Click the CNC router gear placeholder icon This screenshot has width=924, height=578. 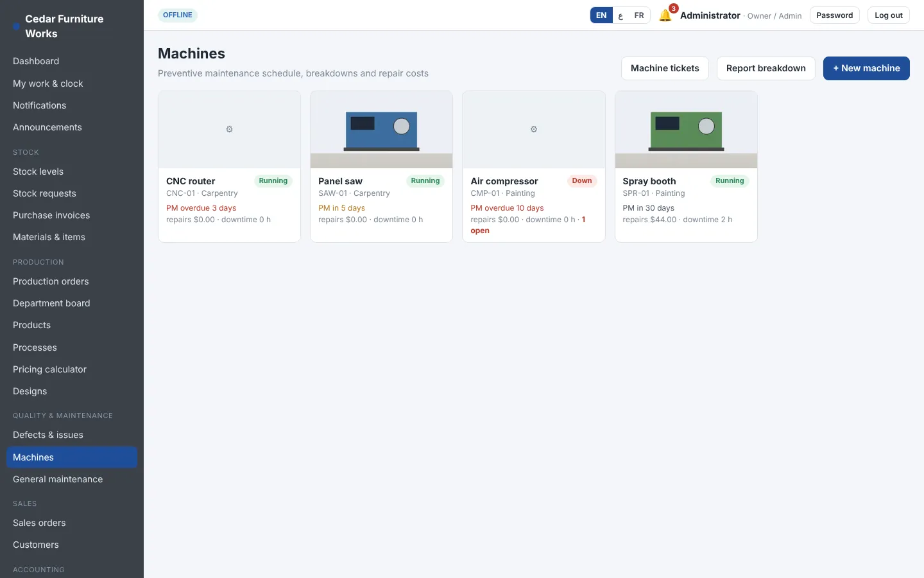click(x=229, y=129)
